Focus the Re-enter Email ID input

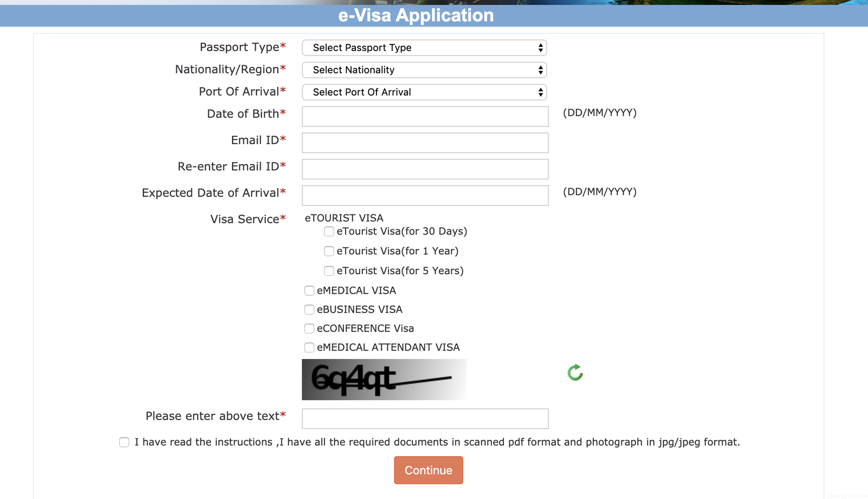point(425,169)
